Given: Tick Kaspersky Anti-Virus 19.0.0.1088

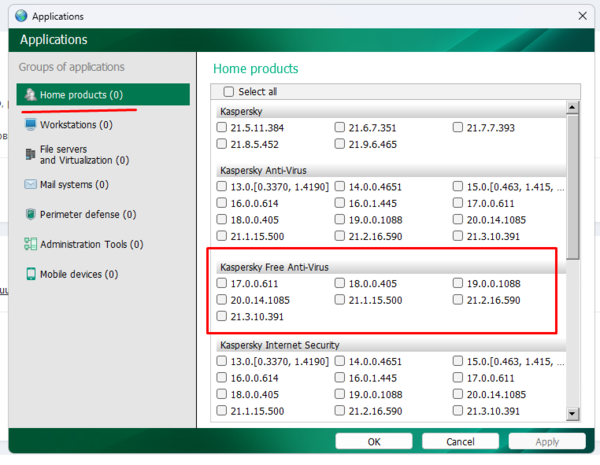Looking at the screenshot, I should click(x=339, y=219).
